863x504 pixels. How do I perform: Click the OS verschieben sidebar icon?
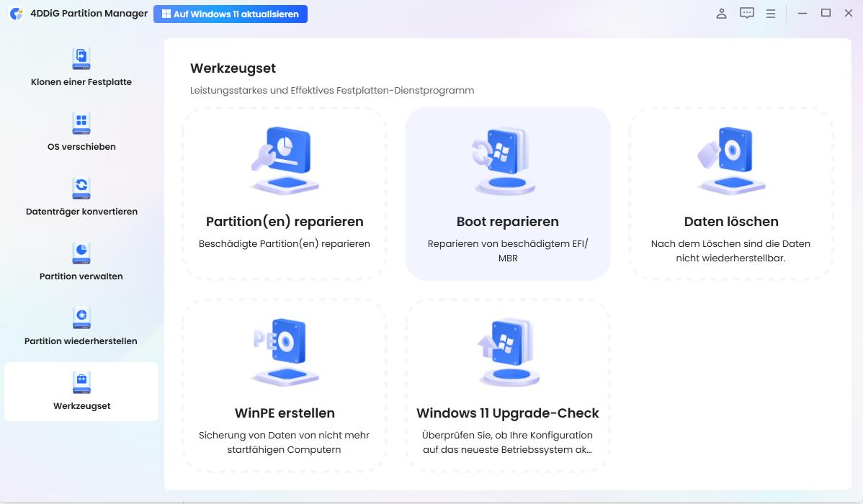point(81,123)
